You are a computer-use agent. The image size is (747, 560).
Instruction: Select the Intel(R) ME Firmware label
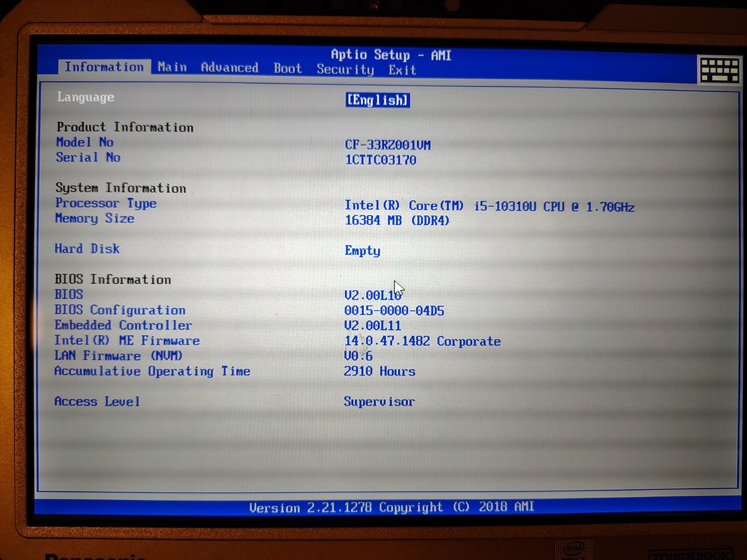(127, 341)
